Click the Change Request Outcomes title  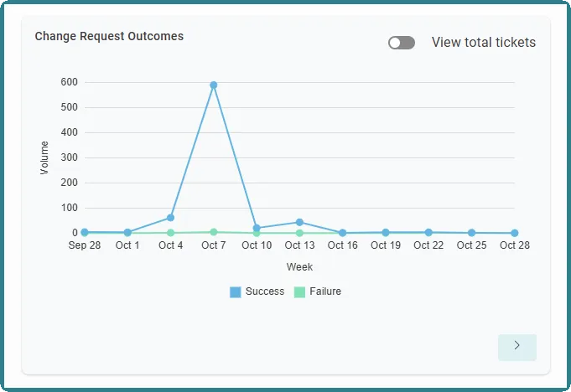pyautogui.click(x=109, y=36)
